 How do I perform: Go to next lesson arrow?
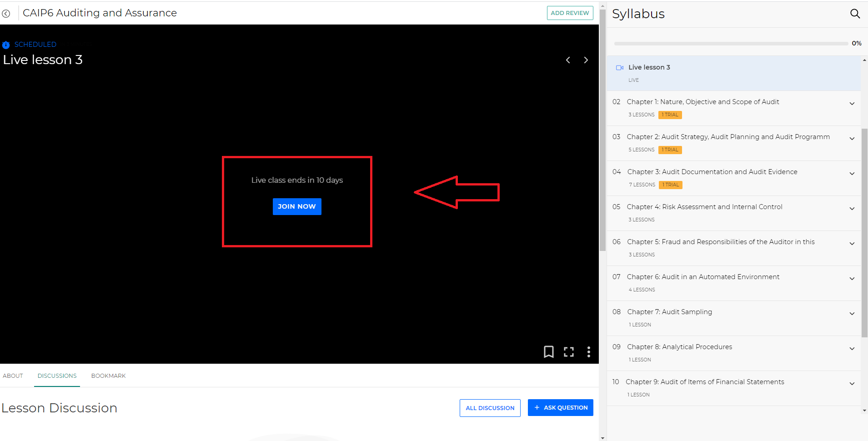tap(586, 60)
